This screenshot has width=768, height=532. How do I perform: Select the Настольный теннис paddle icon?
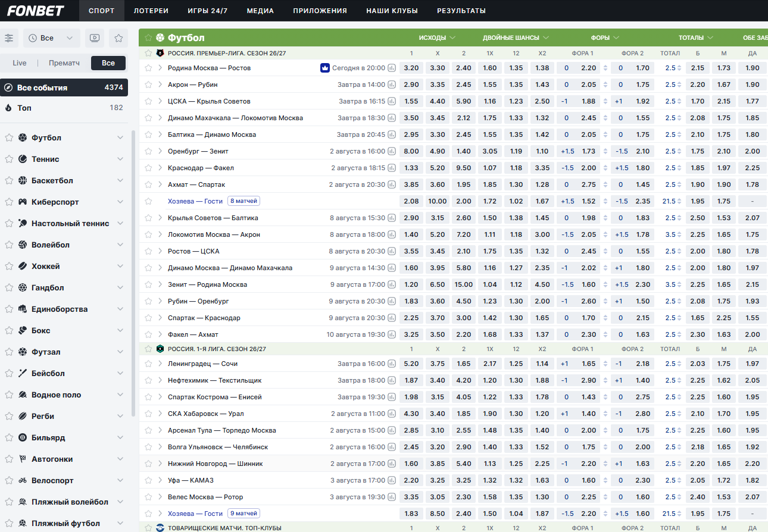click(x=23, y=223)
